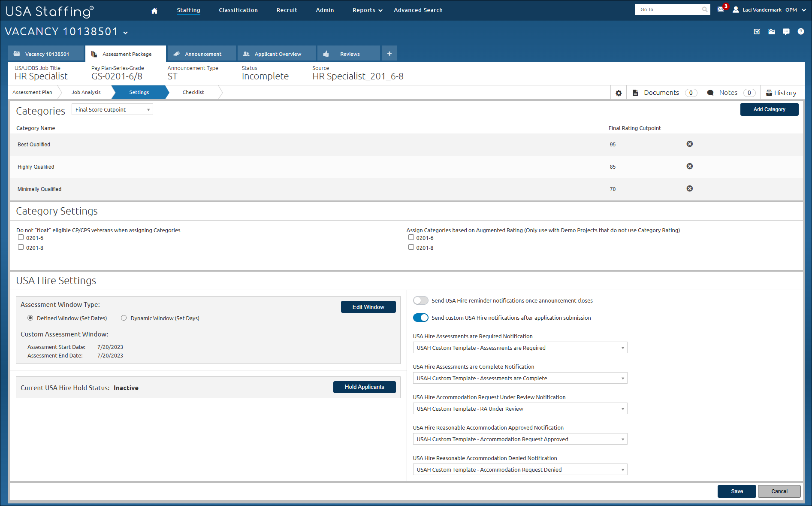812x506 pixels.
Task: Disable custom USA Hire notifications toggle
Action: pos(420,318)
